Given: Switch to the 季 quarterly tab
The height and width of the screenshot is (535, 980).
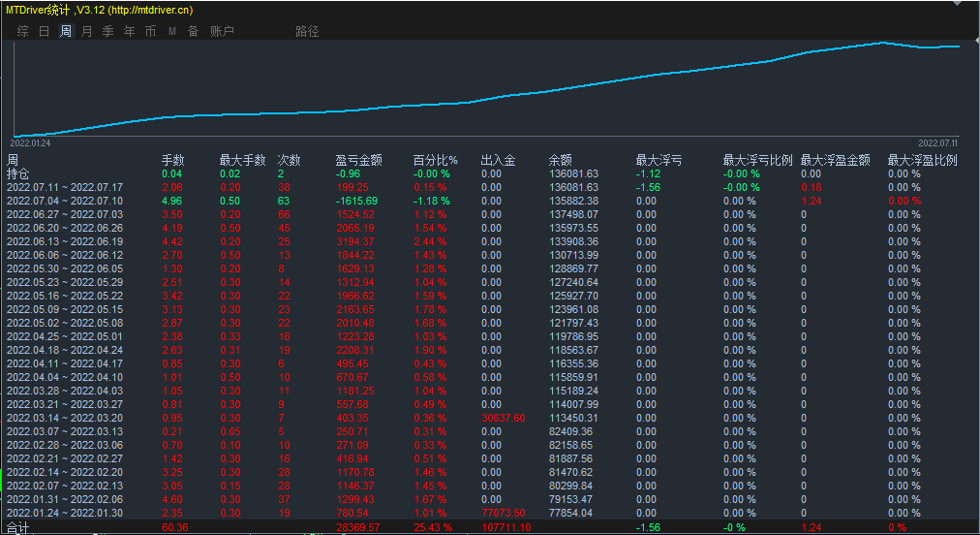Looking at the screenshot, I should (x=107, y=31).
